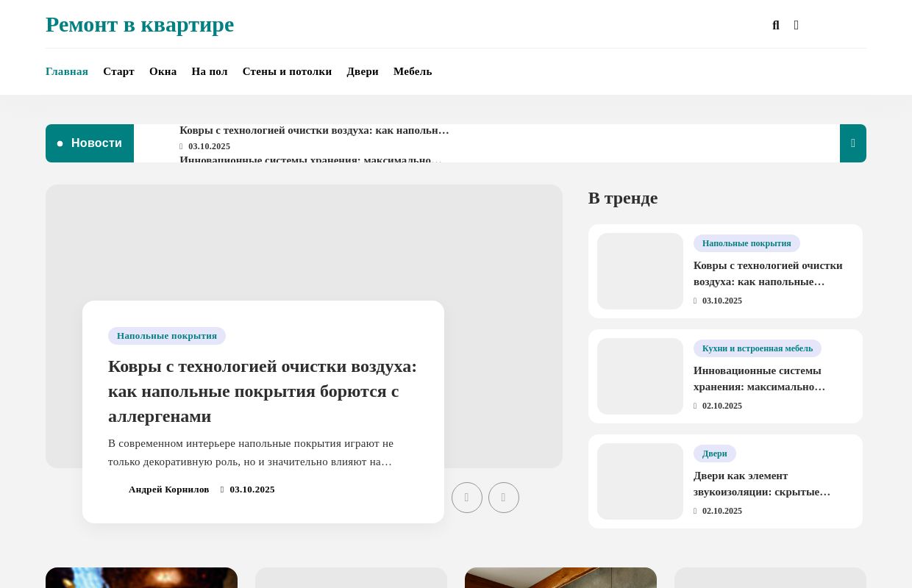The height and width of the screenshot is (588, 912).
Task: Expand the Кухни и встроенная мебель category label
Action: pyautogui.click(x=758, y=348)
